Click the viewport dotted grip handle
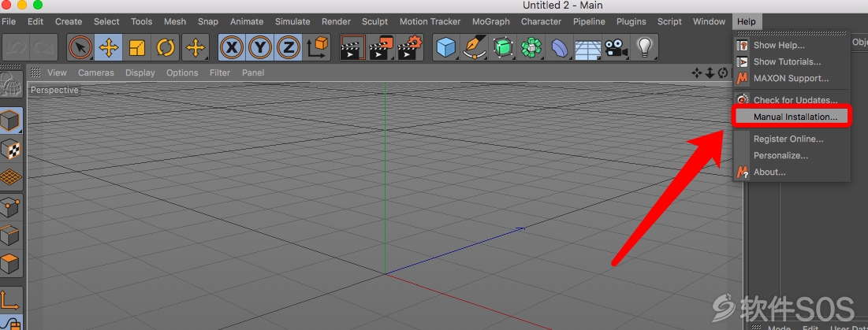The height and width of the screenshot is (330, 868). 35,72
